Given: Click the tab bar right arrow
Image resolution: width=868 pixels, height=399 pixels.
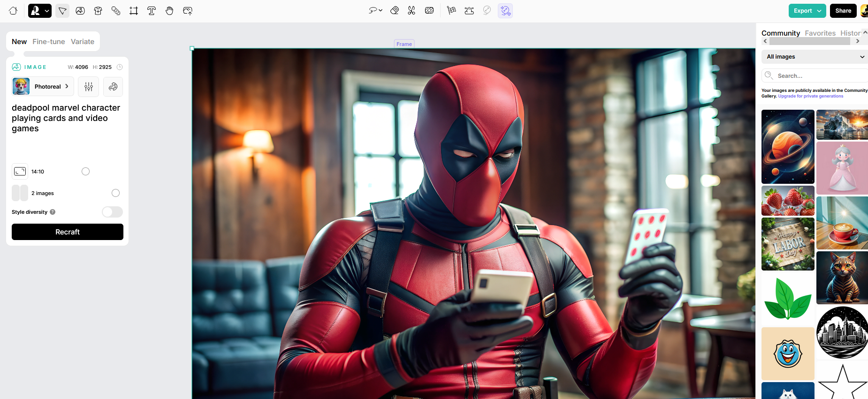Looking at the screenshot, I should (x=858, y=41).
